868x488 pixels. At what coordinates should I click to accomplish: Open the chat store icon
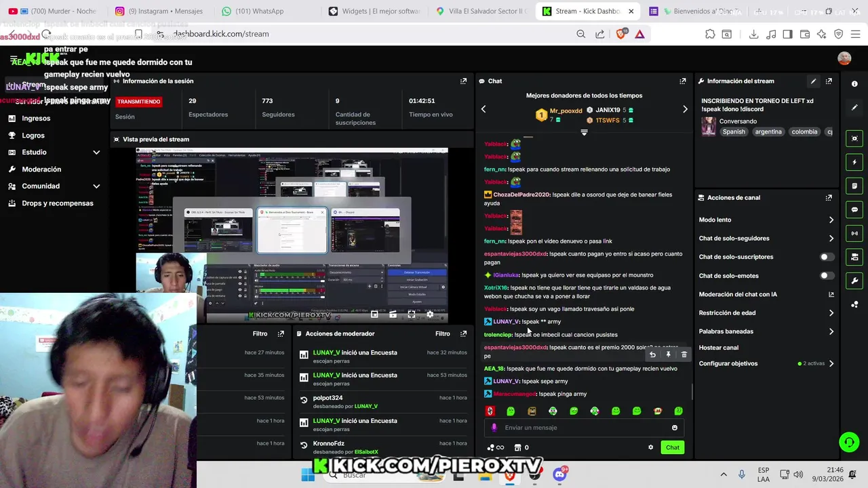pos(518,447)
